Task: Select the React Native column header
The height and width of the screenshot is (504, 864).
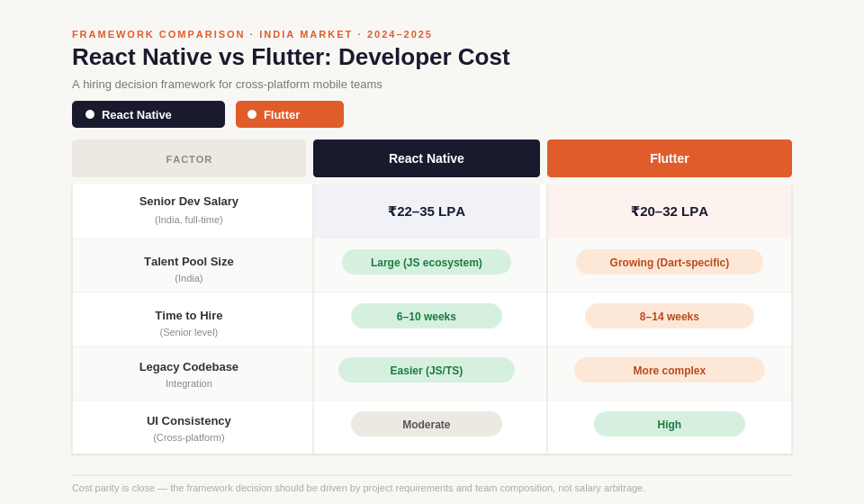Action: [x=427, y=158]
